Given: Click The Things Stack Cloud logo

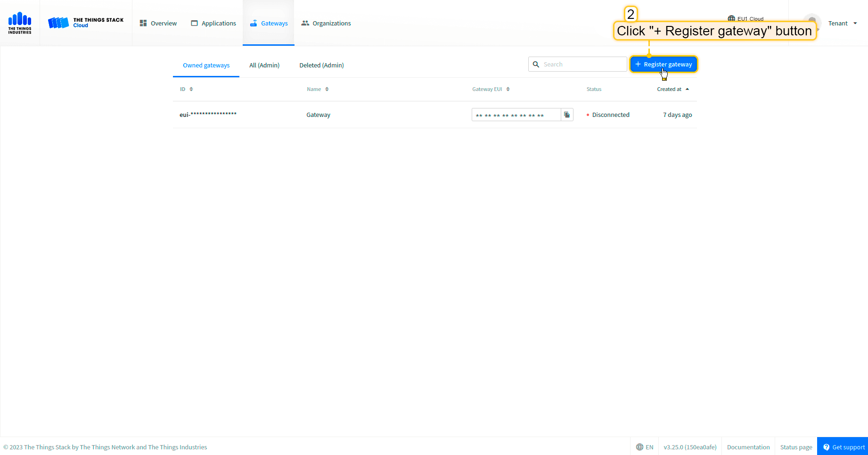Looking at the screenshot, I should point(86,23).
